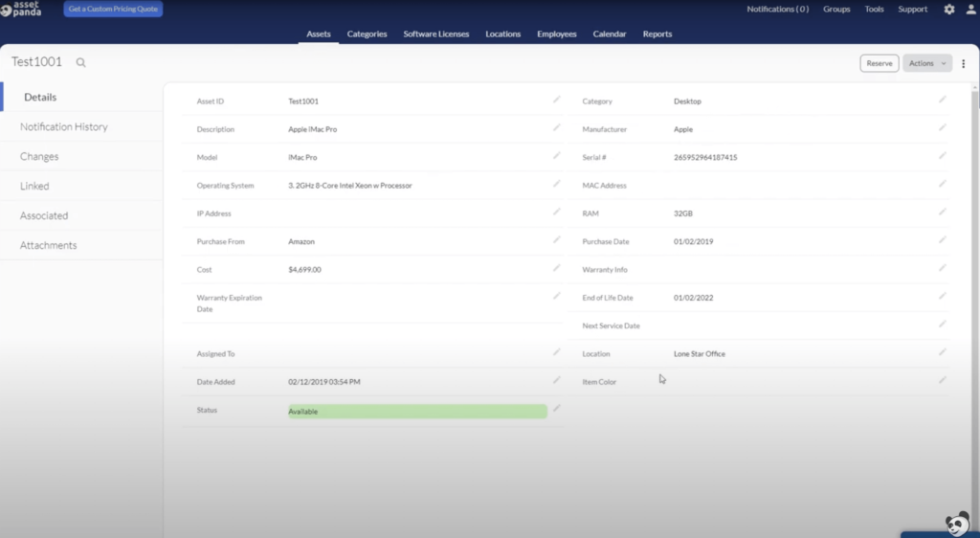The height and width of the screenshot is (538, 980).
Task: Open the three-dot more options menu
Action: pyautogui.click(x=963, y=63)
